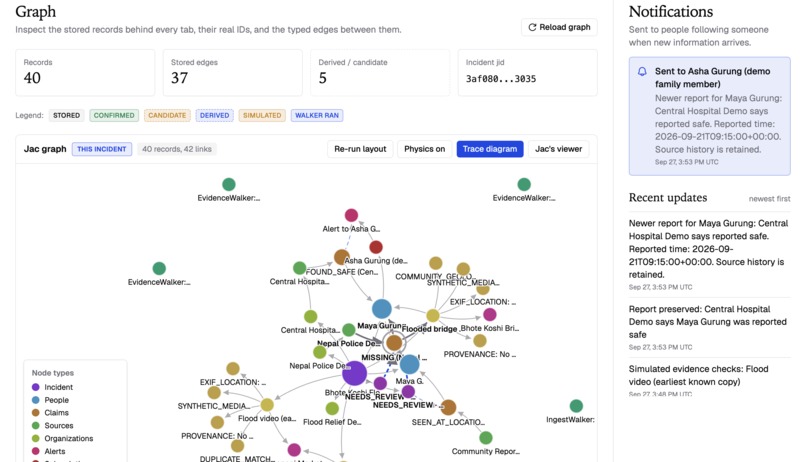Click the '40 records, 42 links' label
Viewport: 806px width, 462px height.
click(x=177, y=149)
